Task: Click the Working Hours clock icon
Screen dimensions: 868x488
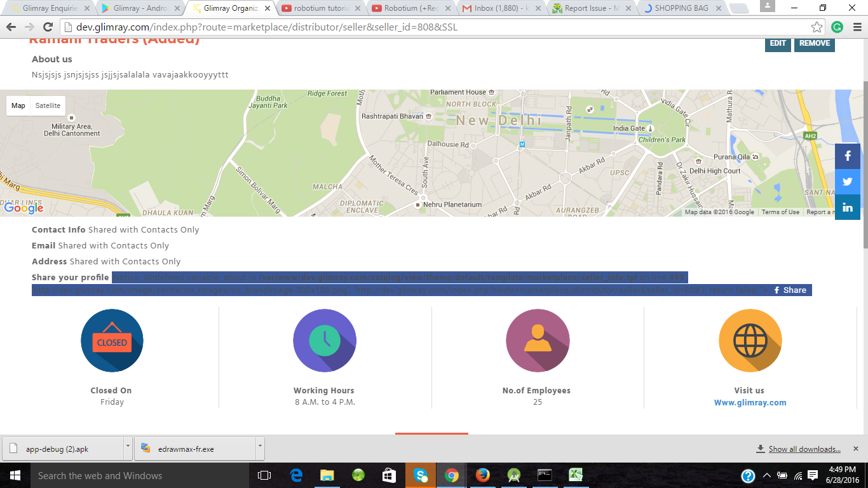Action: [324, 340]
